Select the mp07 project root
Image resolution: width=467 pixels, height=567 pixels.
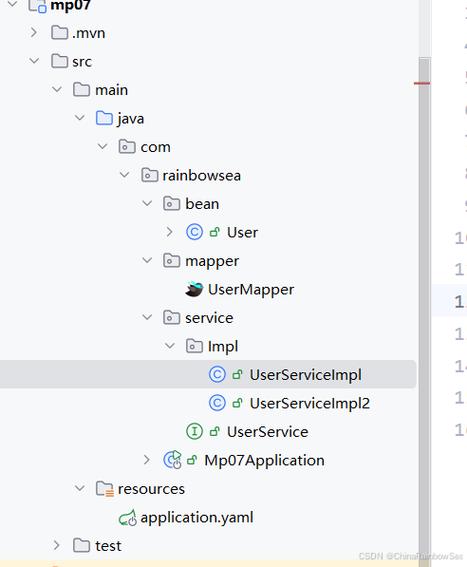coord(70,5)
